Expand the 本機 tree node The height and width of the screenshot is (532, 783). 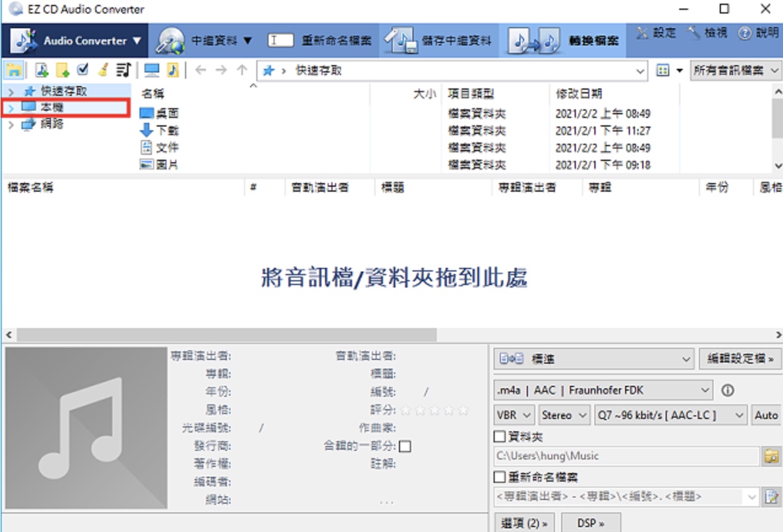tap(11, 108)
